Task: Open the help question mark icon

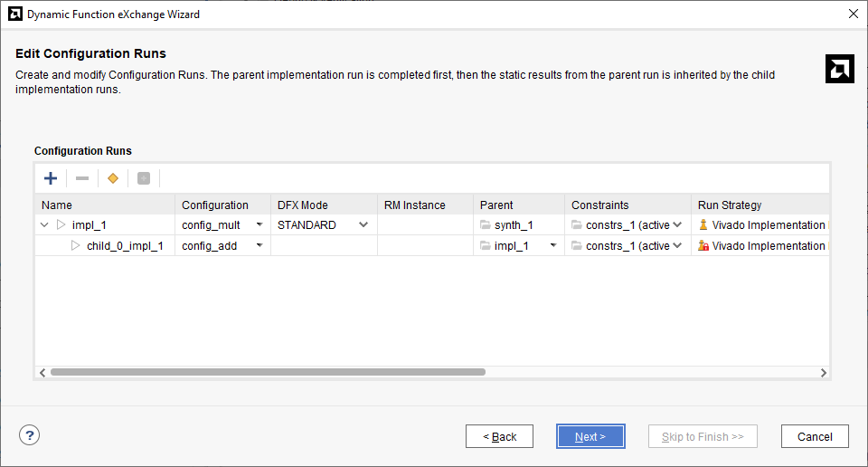Action: [29, 435]
